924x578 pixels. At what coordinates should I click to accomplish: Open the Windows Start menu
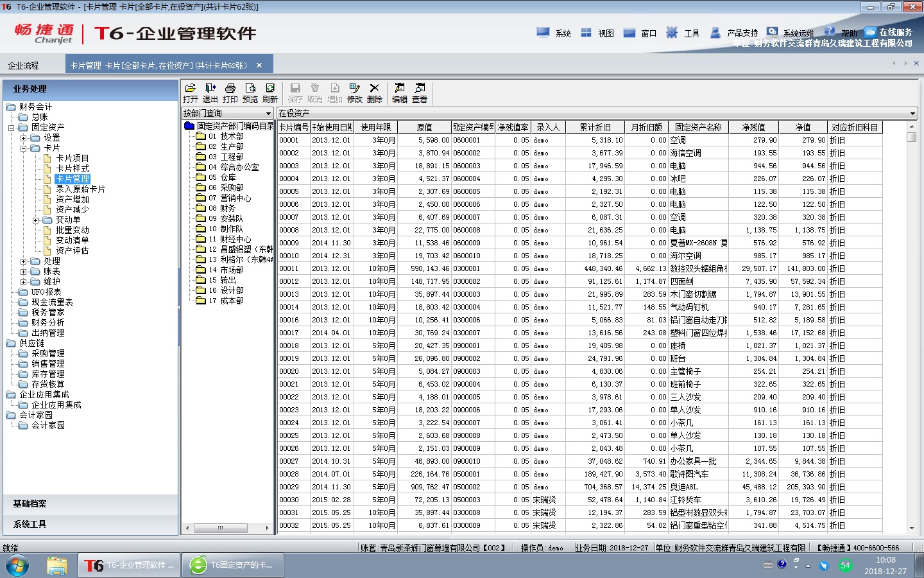point(18,566)
